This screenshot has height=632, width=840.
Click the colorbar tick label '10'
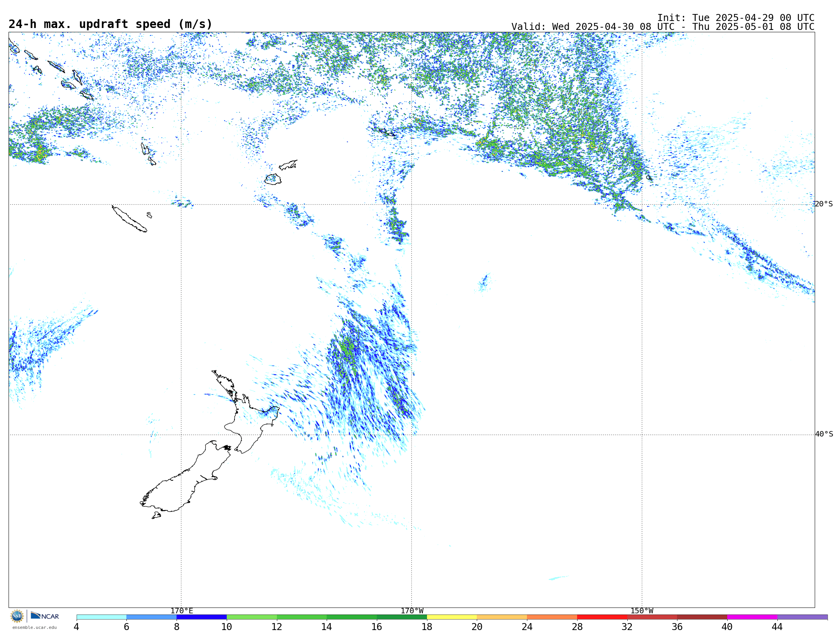(227, 627)
